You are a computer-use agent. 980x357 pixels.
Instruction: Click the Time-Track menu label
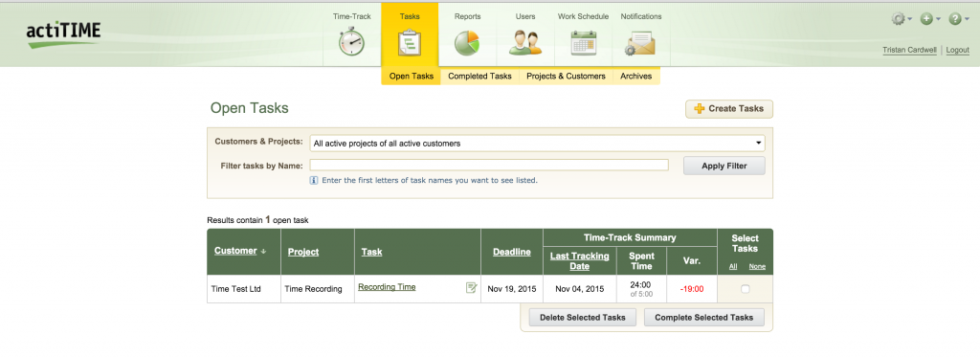[x=351, y=17]
